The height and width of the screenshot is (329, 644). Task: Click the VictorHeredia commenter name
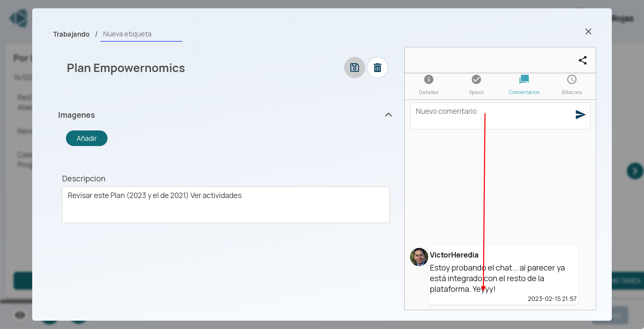click(454, 255)
